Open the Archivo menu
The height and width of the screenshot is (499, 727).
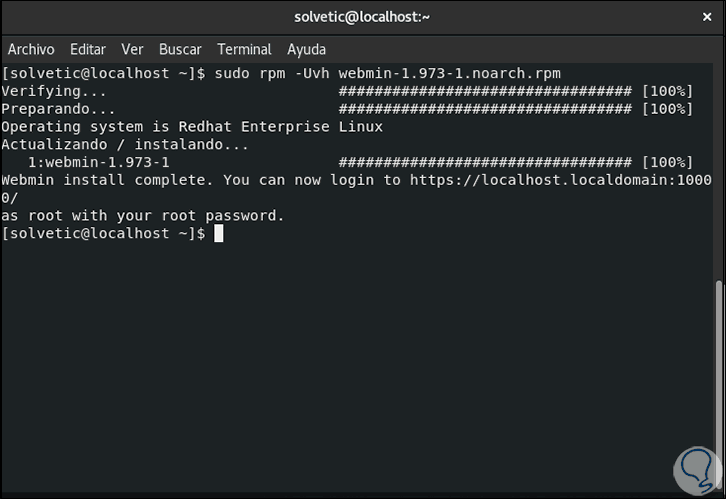31,49
